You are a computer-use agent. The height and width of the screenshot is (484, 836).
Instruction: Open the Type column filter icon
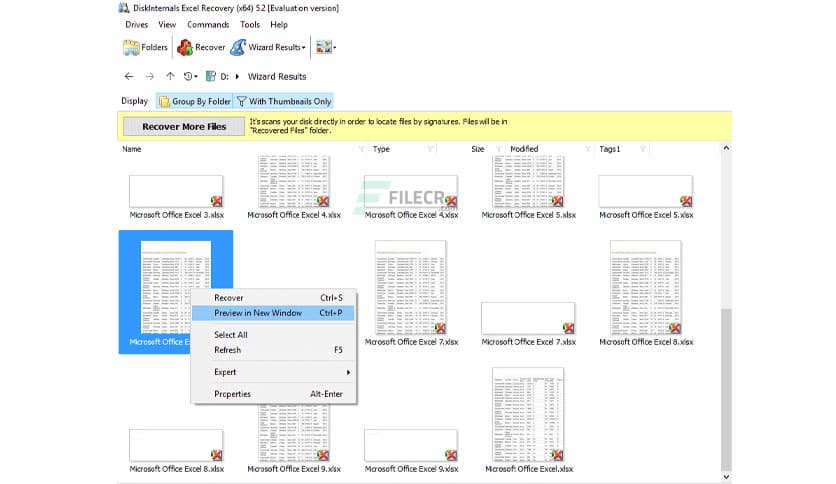(430, 149)
